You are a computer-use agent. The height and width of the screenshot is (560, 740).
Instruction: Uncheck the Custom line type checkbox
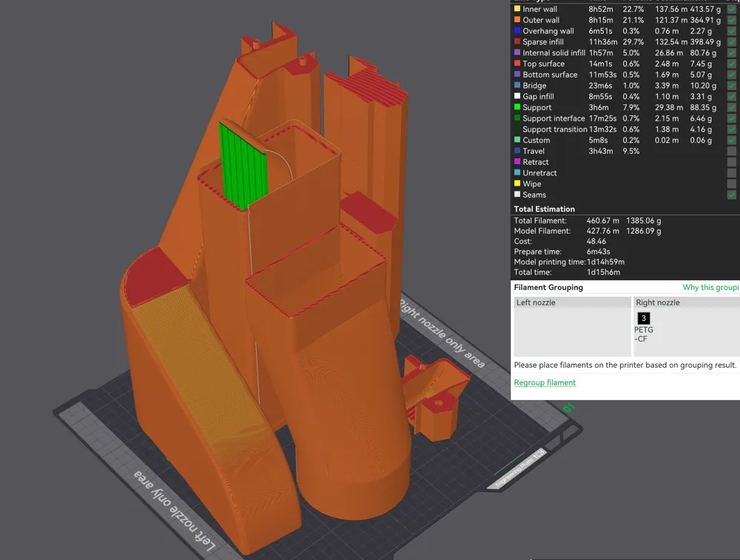(732, 140)
